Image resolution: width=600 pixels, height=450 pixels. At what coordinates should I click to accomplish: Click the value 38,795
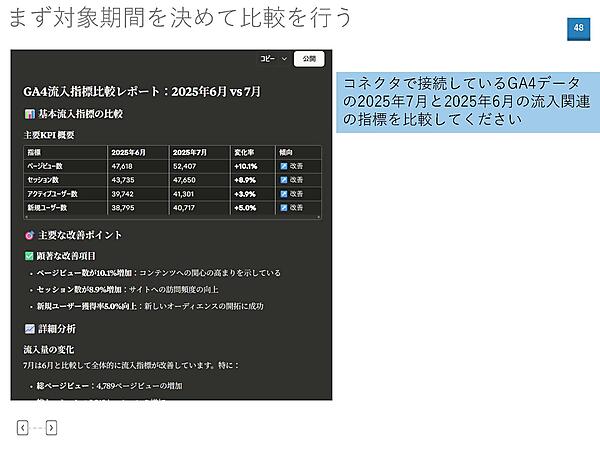point(123,208)
